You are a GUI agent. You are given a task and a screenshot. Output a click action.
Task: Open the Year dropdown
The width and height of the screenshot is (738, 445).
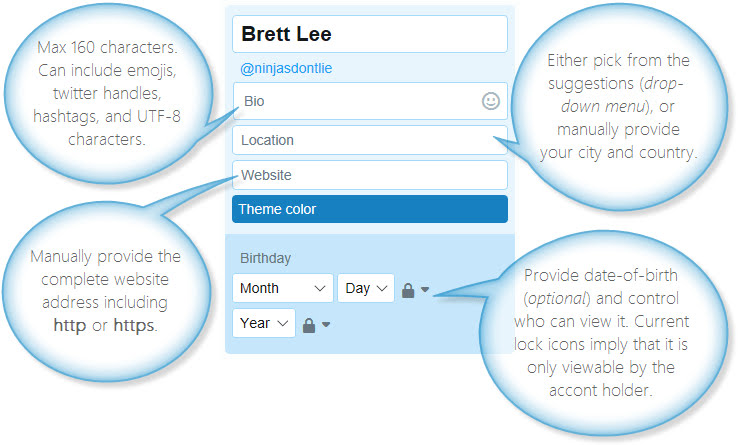[x=264, y=323]
